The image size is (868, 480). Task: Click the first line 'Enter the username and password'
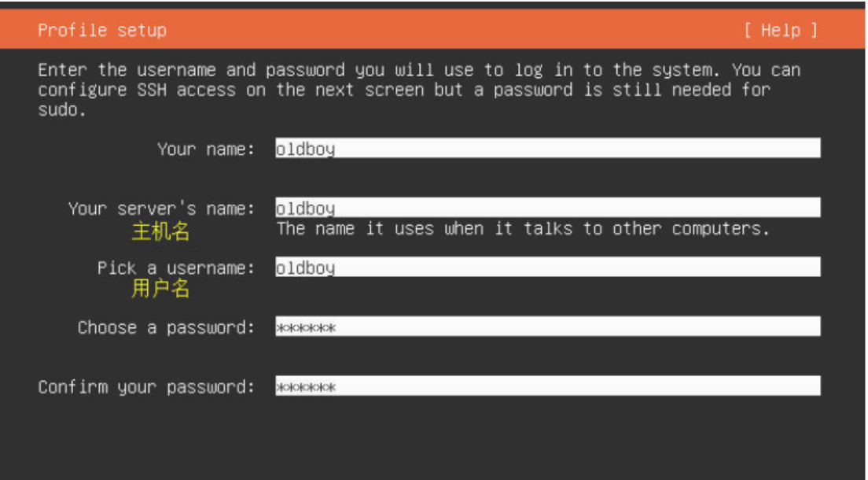pos(191,70)
